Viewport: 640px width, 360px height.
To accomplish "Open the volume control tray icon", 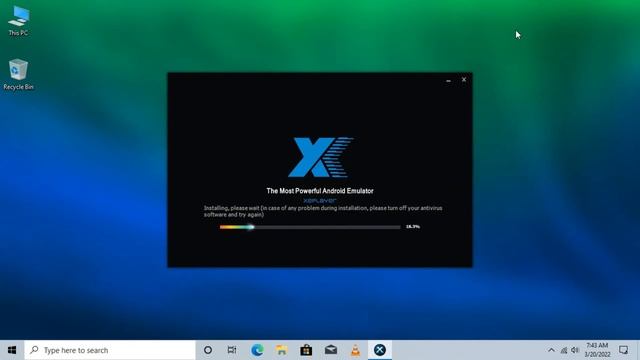I will [x=575, y=350].
